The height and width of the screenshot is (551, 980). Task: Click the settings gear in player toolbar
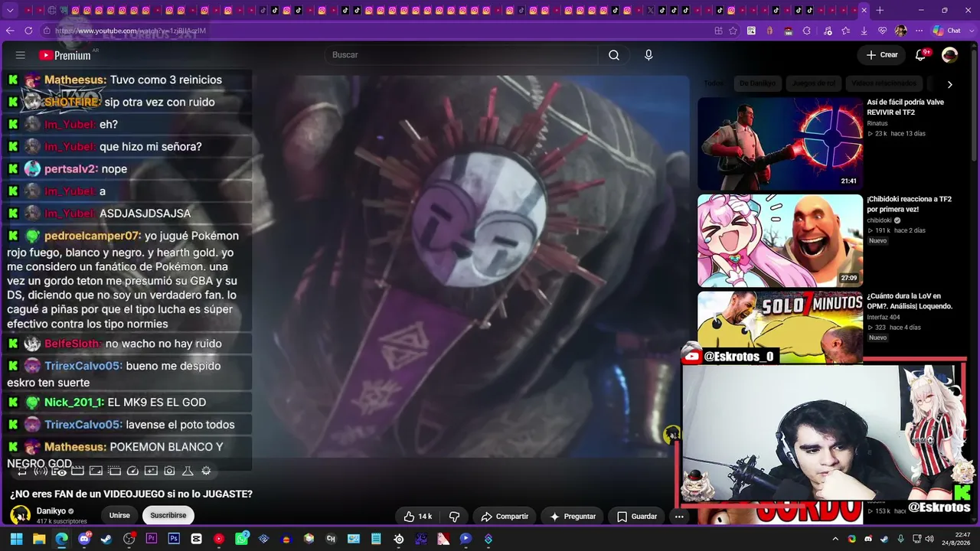[206, 471]
